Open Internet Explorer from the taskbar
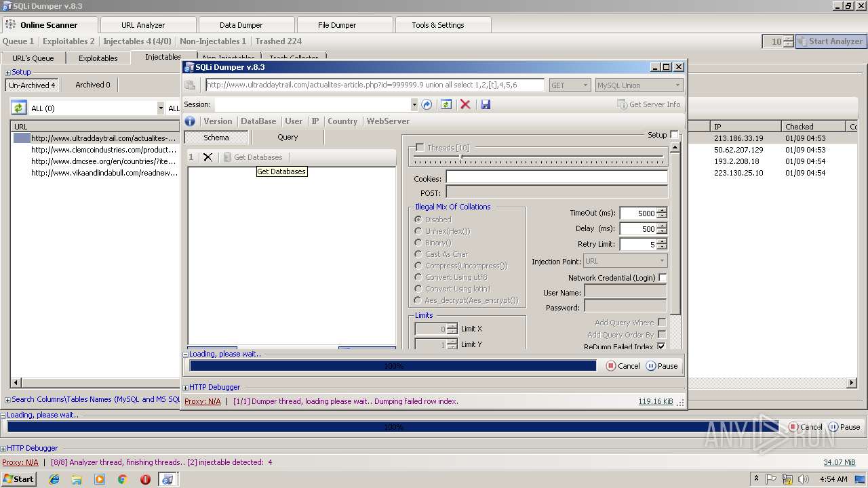 (54, 479)
